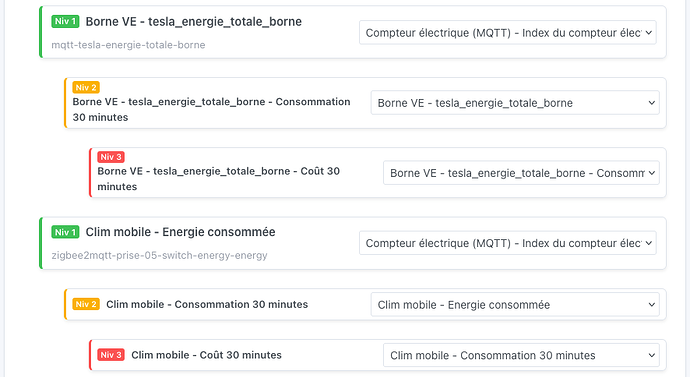Open parent dropdown for Clim mobile Consommation 30 minutes
Image resolution: width=690 pixels, height=377 pixels.
coord(515,304)
